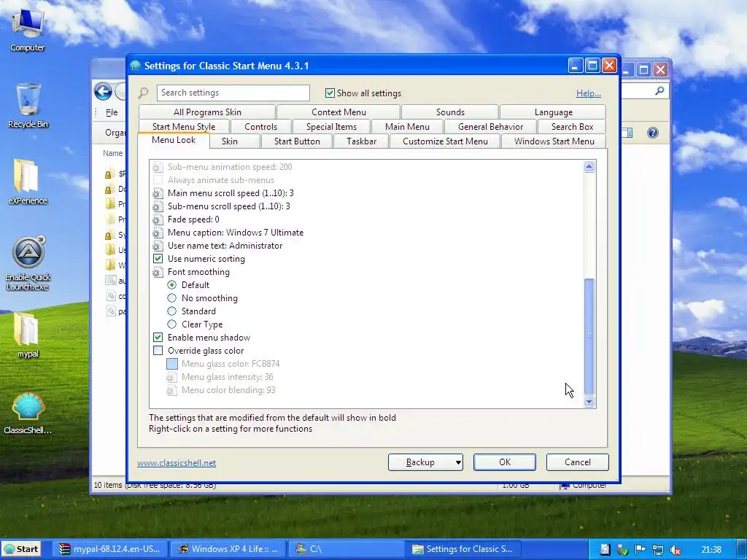The height and width of the screenshot is (560, 747).
Task: Switch to Windows Start Menu tab
Action: point(554,141)
